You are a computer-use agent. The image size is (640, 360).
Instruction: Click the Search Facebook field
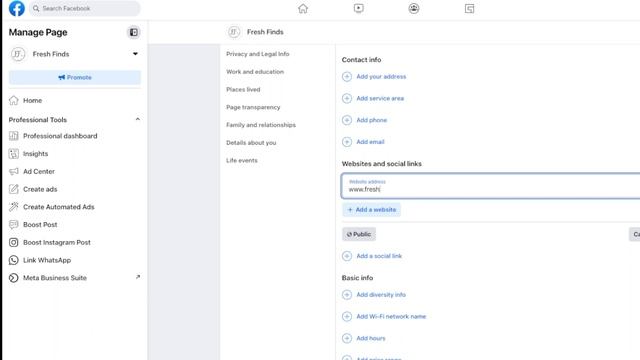point(84,8)
